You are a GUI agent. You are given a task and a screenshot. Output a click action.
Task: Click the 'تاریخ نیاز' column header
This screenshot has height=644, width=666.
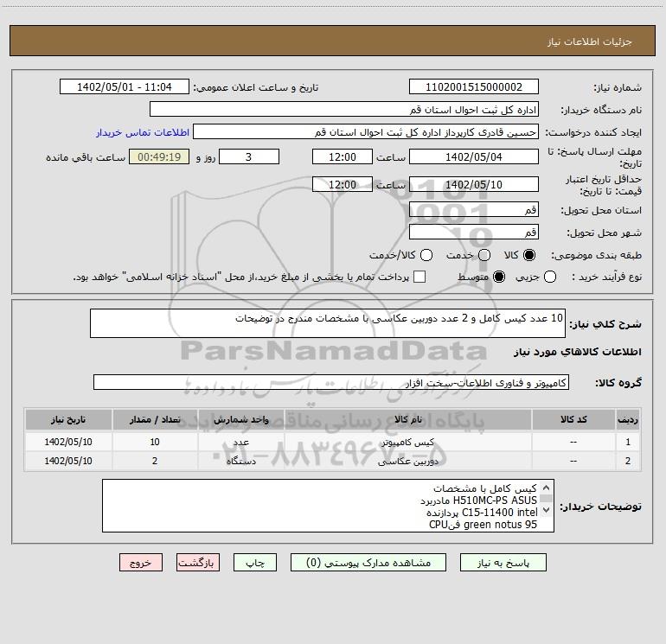[x=68, y=419]
